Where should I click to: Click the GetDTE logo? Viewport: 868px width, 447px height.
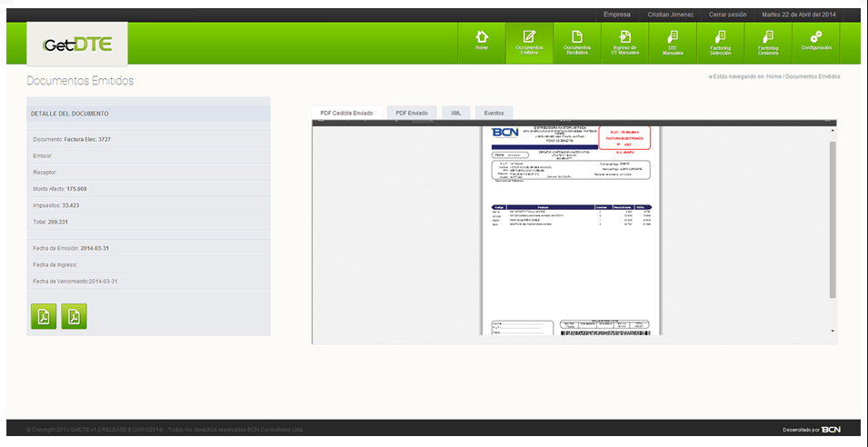pyautogui.click(x=76, y=45)
